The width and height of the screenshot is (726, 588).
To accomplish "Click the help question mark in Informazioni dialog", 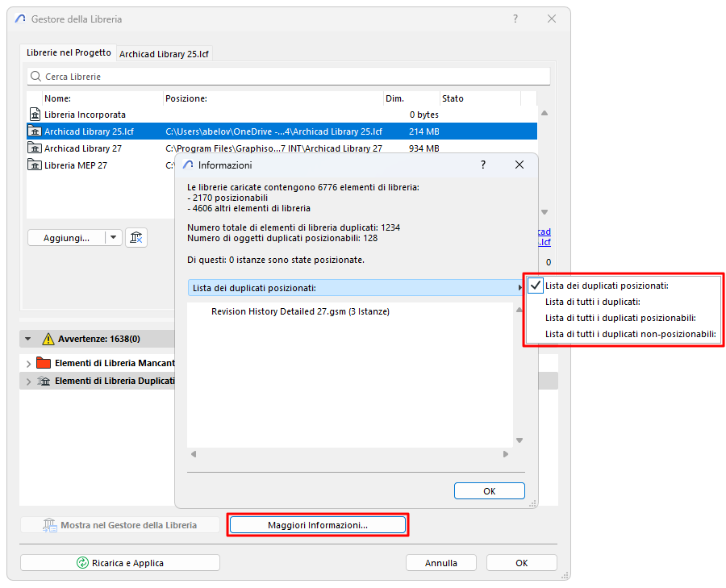I will pyautogui.click(x=483, y=165).
